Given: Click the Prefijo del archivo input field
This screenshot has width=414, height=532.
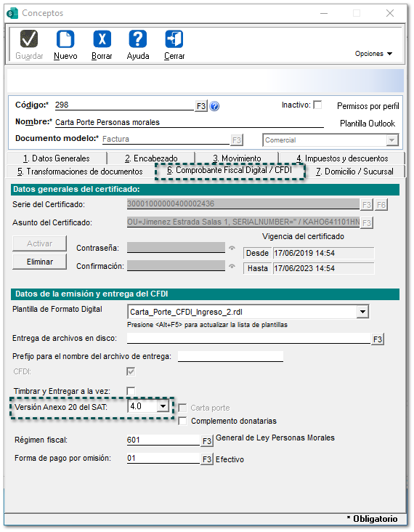Looking at the screenshot, I should [x=230, y=356].
